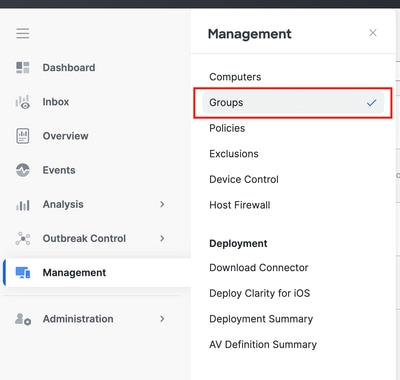Click the Events pulse icon

click(x=23, y=170)
